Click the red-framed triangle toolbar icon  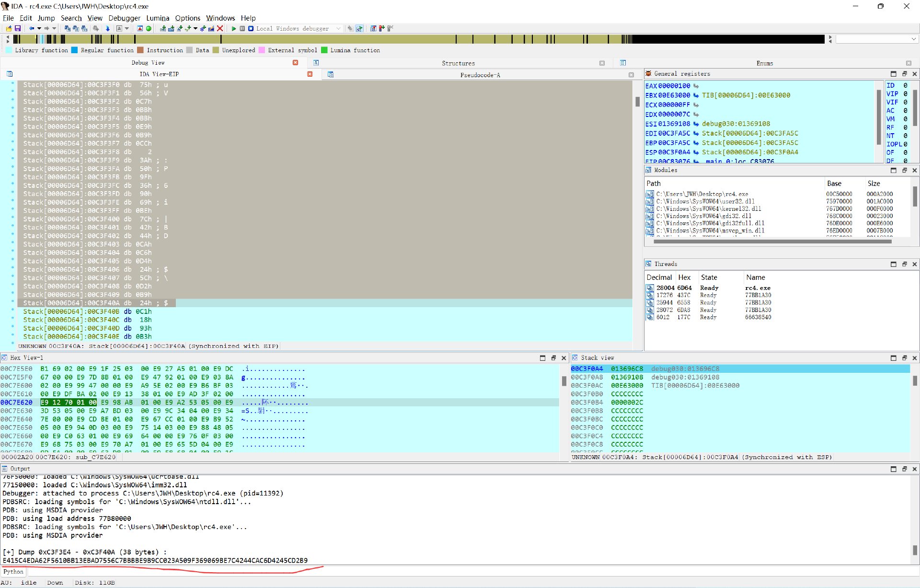pyautogui.click(x=140, y=29)
